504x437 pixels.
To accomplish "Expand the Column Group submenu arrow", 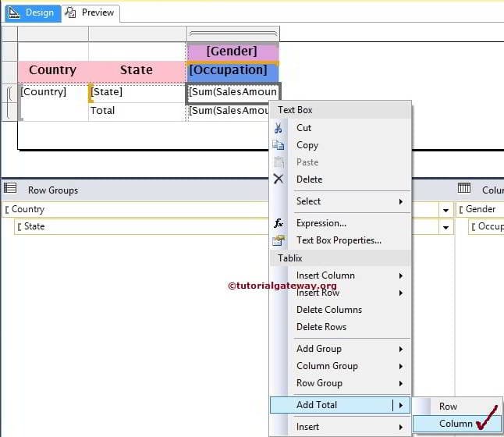I will click(x=401, y=366).
